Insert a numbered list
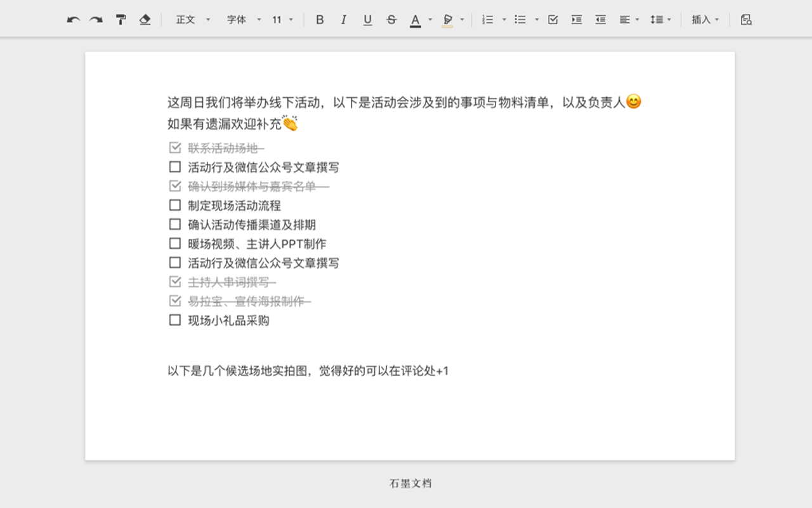 click(488, 20)
